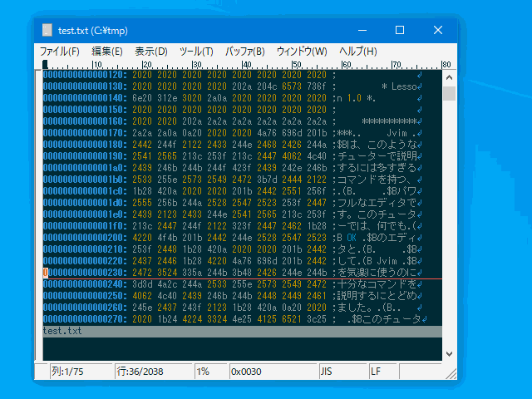Click the JIS encoding status field

342,372
